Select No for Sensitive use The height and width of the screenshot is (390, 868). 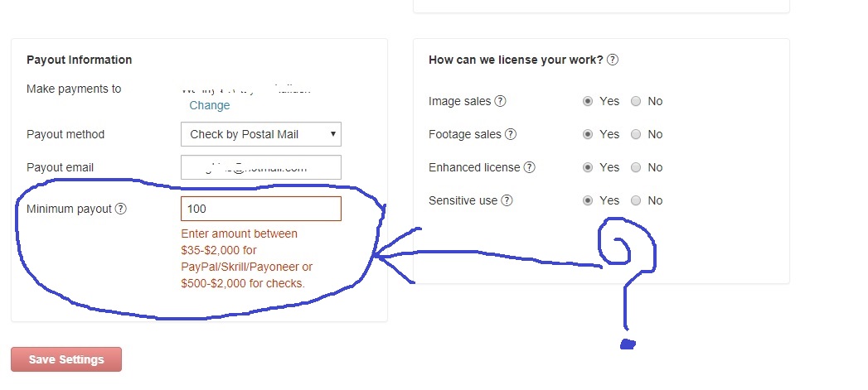pos(636,201)
